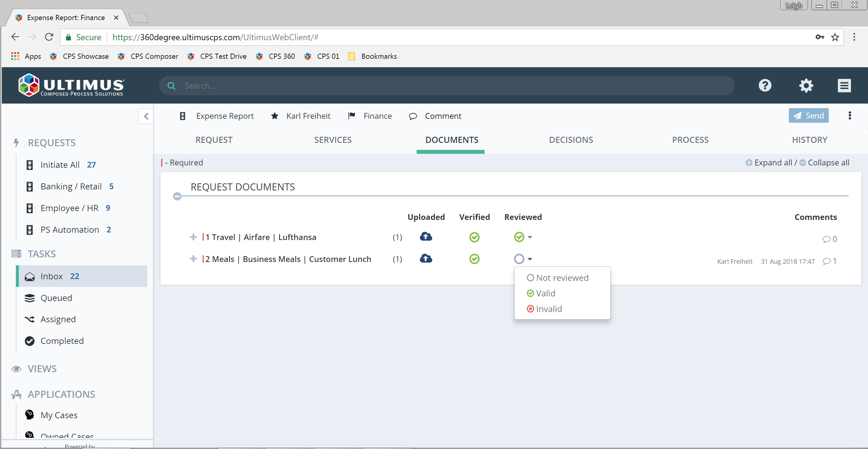Open the more options dots beside Send
The image size is (868, 449).
[849, 116]
